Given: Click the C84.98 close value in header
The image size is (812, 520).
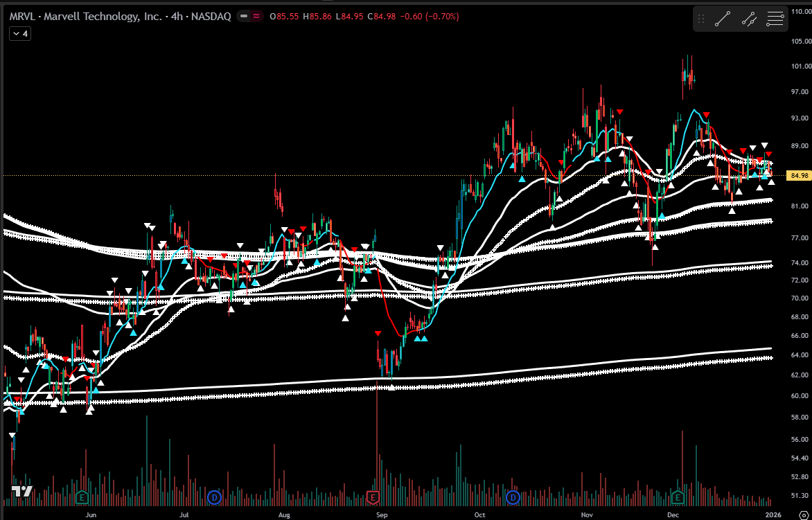Looking at the screenshot, I should pyautogui.click(x=382, y=17).
